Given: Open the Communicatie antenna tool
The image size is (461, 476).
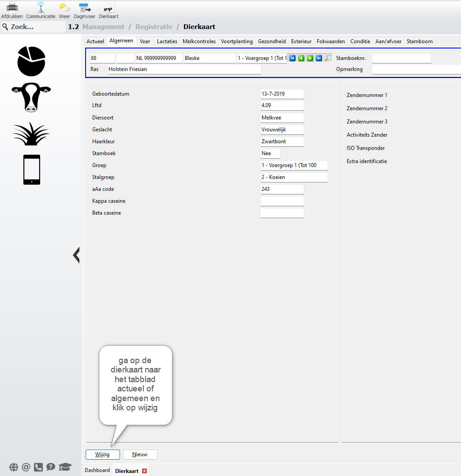Looking at the screenshot, I should point(41,7).
